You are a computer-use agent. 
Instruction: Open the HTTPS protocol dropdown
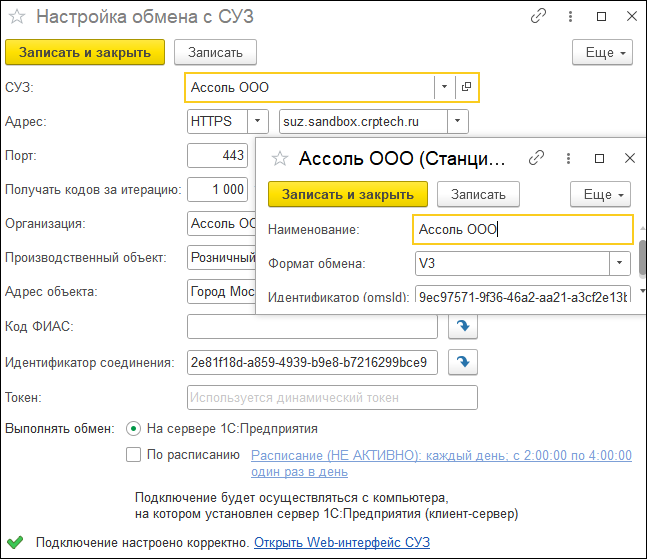pyautogui.click(x=257, y=121)
